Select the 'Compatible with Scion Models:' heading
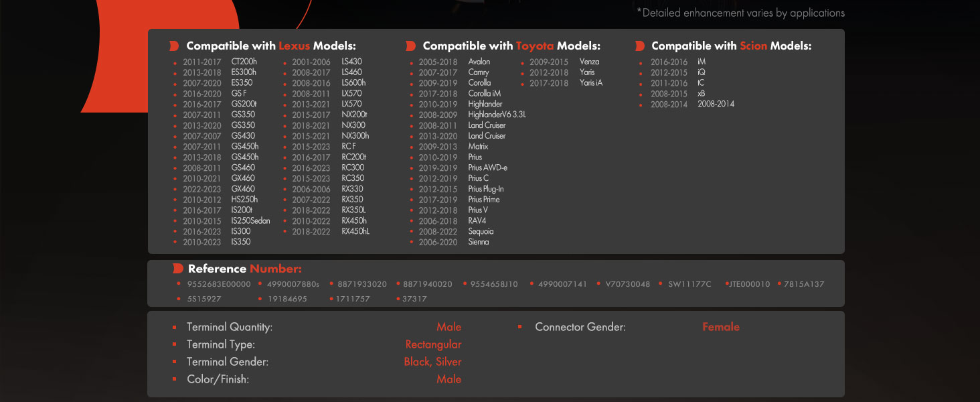Viewport: 980px width, 402px height. 732,46
